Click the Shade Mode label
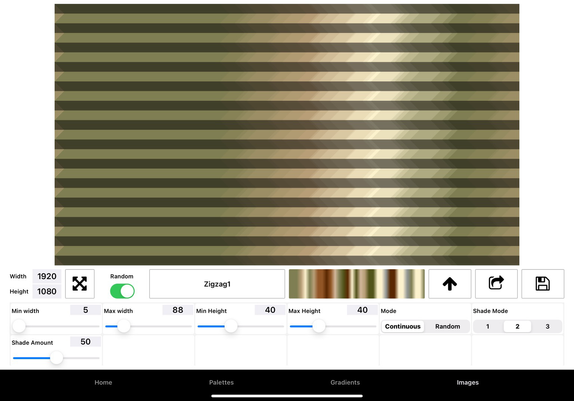The image size is (574, 401). point(490,311)
